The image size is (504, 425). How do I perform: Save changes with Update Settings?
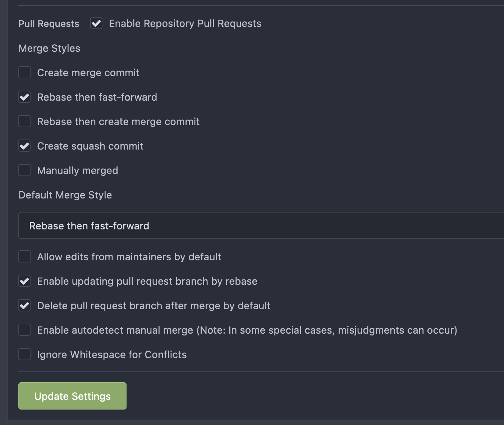[x=72, y=396]
